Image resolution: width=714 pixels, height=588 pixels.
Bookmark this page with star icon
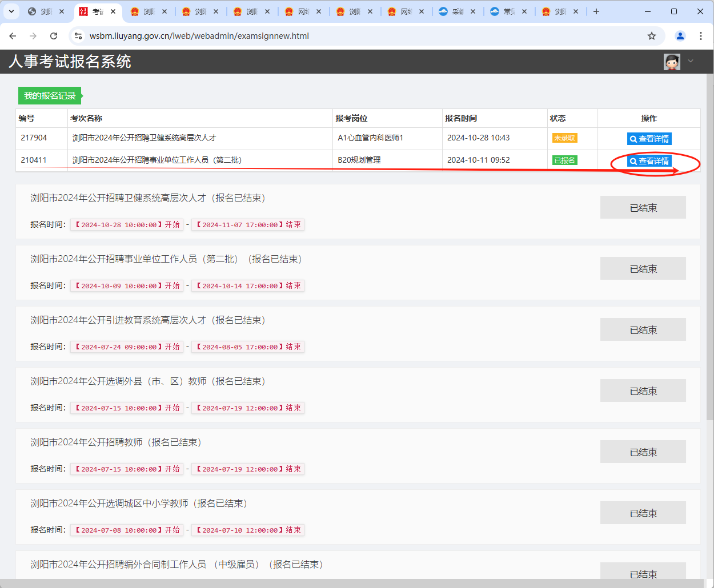click(652, 36)
